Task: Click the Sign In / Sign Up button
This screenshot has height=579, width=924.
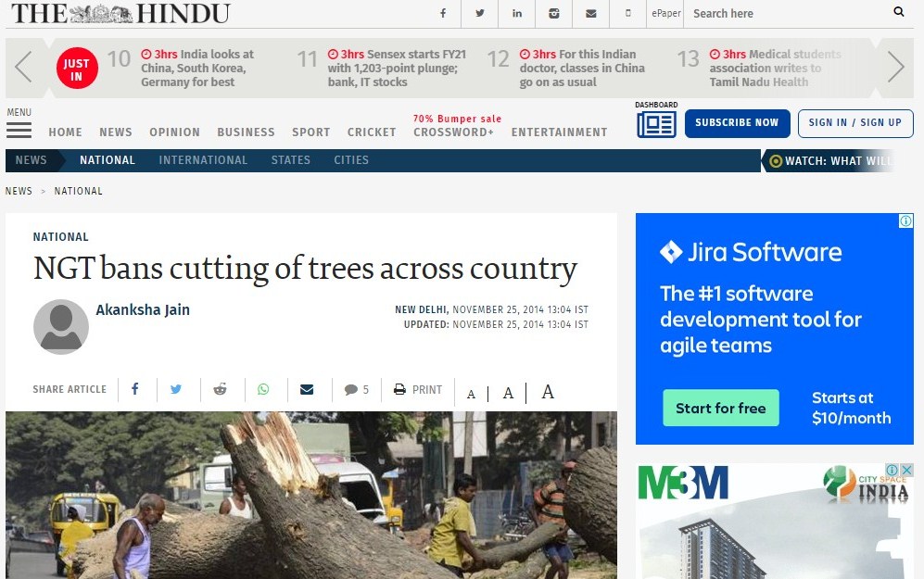Action: (855, 123)
